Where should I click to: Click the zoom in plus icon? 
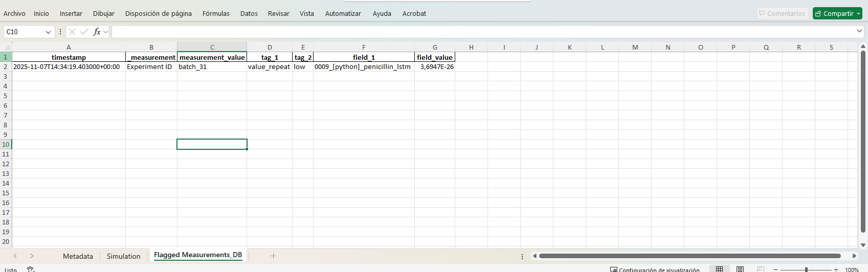[x=836, y=269]
